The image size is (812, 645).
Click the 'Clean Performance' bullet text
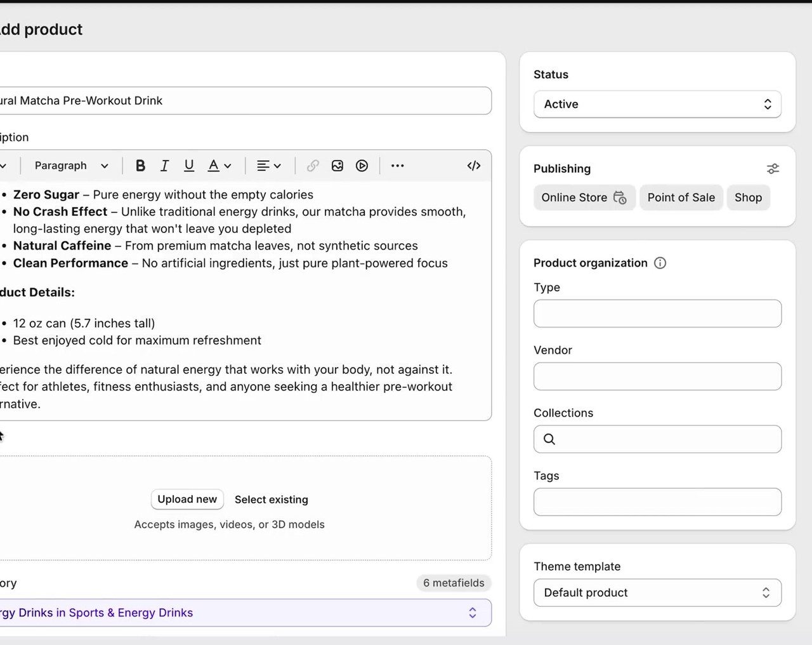70,263
